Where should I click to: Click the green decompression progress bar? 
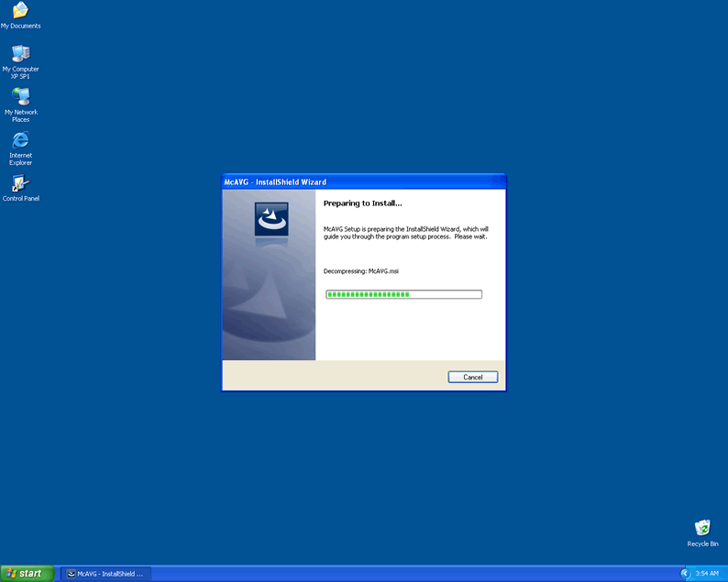click(x=403, y=294)
